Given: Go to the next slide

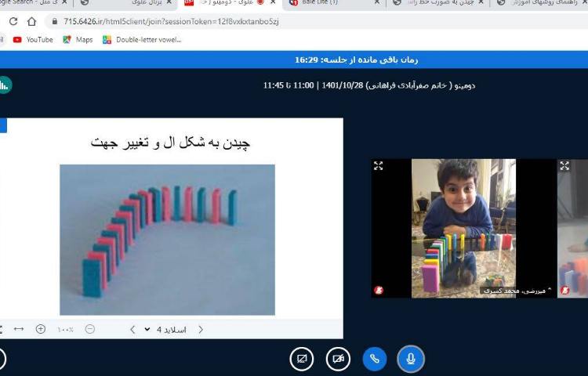Looking at the screenshot, I should [132, 330].
